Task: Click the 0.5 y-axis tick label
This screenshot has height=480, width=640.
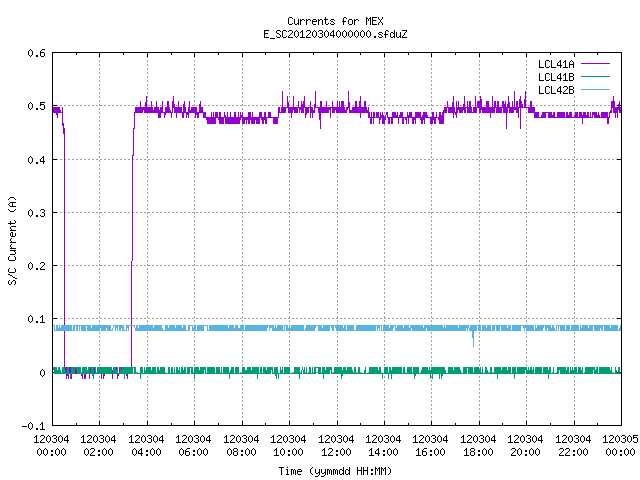Action: (x=37, y=106)
